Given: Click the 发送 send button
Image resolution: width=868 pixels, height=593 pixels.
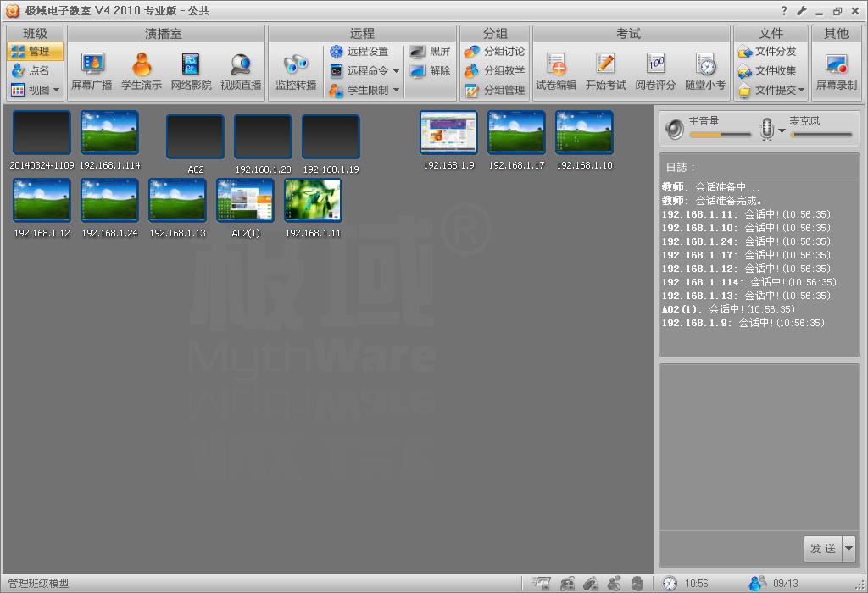Looking at the screenshot, I should click(x=822, y=549).
